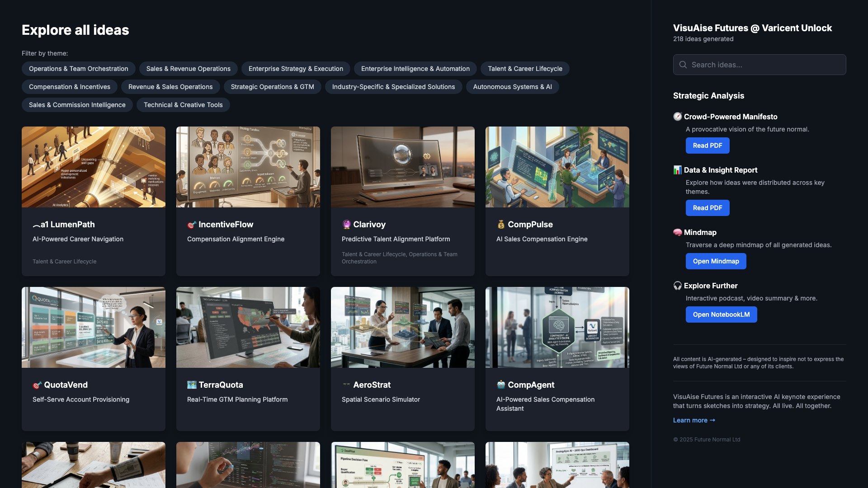Viewport: 868px width, 488px height.
Task: Follow the Learn more link
Action: click(x=694, y=420)
